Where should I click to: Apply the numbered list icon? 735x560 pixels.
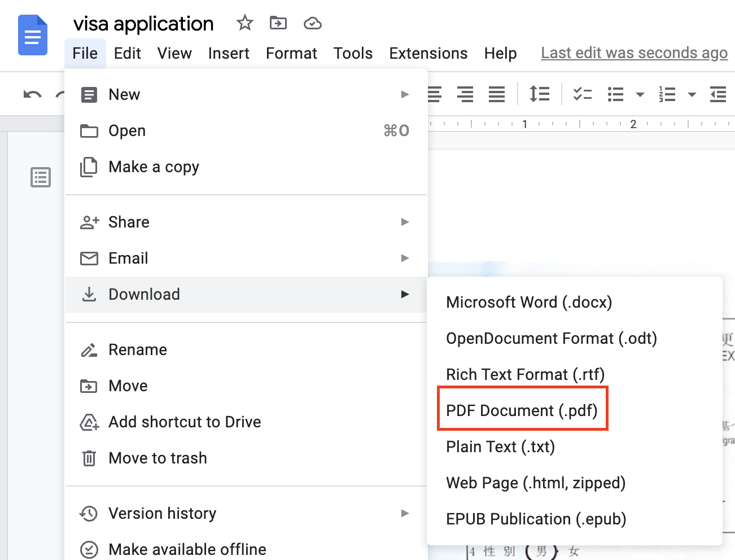(x=667, y=94)
